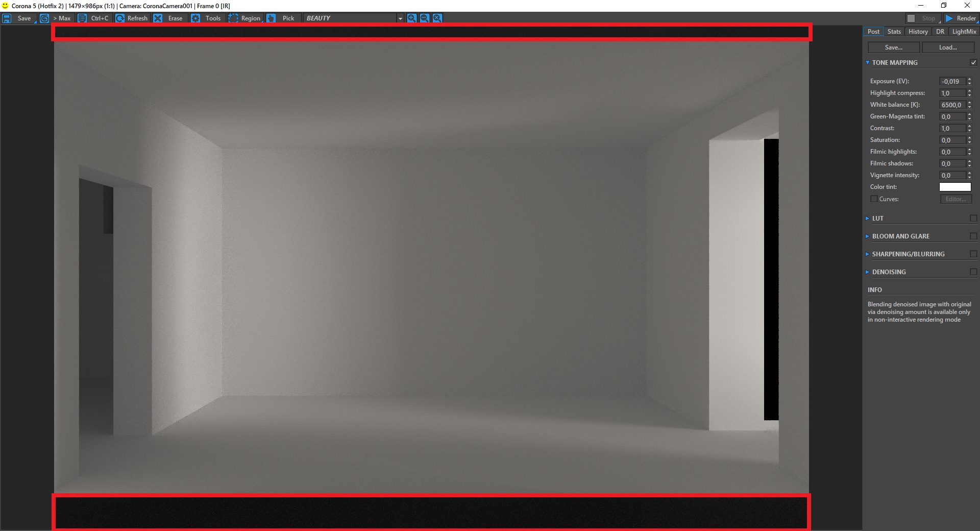
Task: Minimize the Corona frame buffer window
Action: (921, 6)
